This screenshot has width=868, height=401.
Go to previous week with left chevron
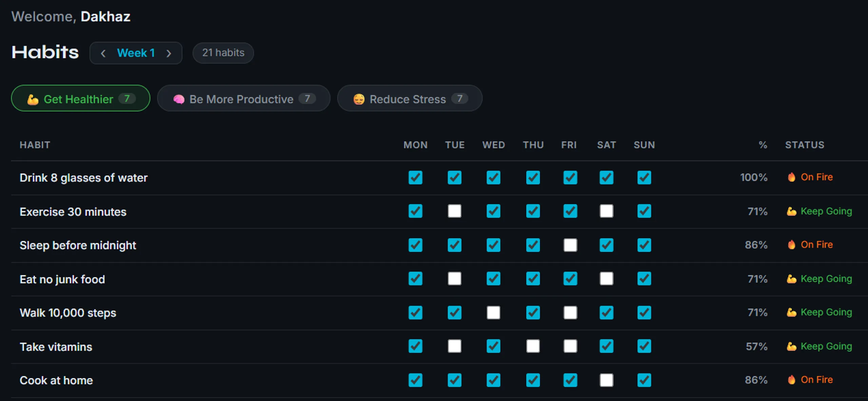[x=103, y=53]
